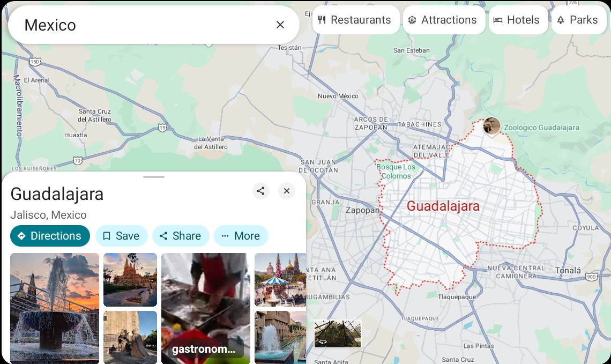611x364 pixels.
Task: Click the highway 70 shield icon
Action: pyautogui.click(x=78, y=160)
